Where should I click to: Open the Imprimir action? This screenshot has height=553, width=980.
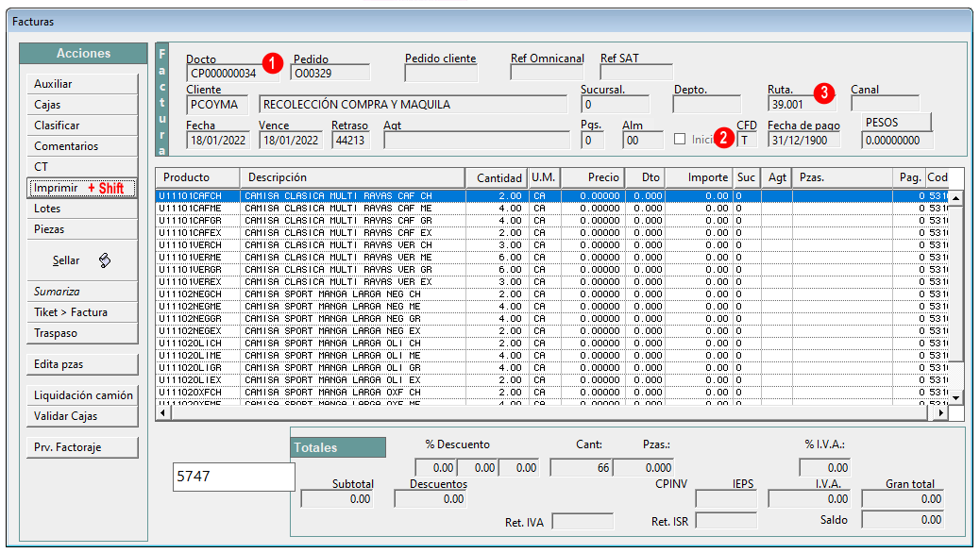[82, 188]
